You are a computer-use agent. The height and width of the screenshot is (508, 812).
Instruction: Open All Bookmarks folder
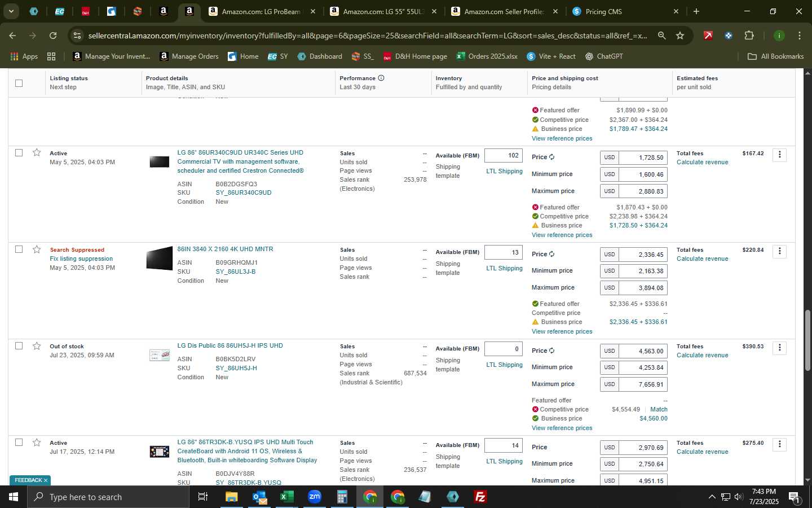[775, 56]
